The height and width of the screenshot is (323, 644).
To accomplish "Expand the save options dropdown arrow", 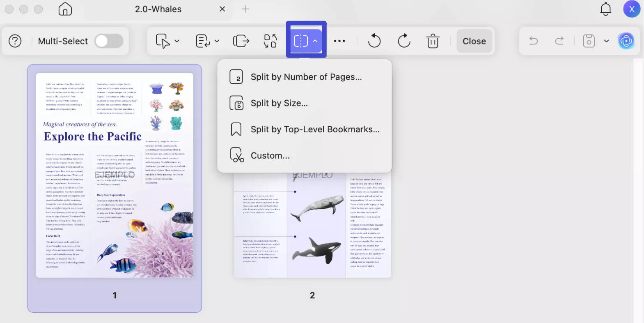I will point(606,41).
